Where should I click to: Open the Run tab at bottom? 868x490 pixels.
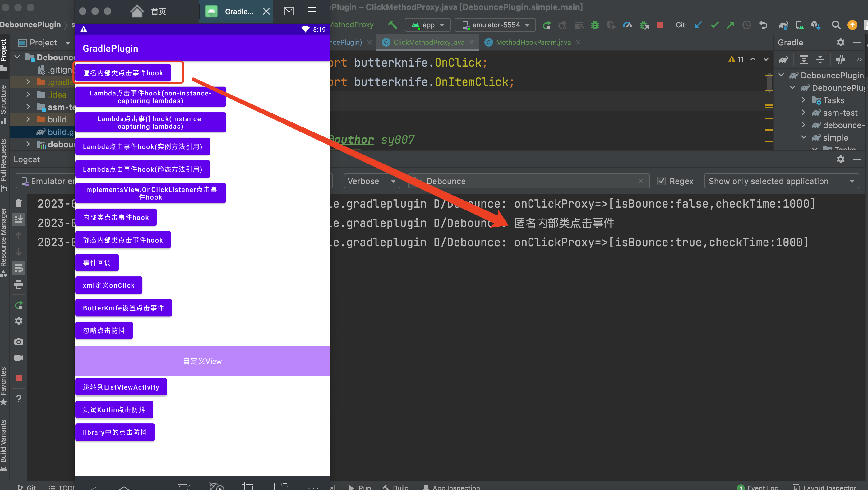pos(361,487)
